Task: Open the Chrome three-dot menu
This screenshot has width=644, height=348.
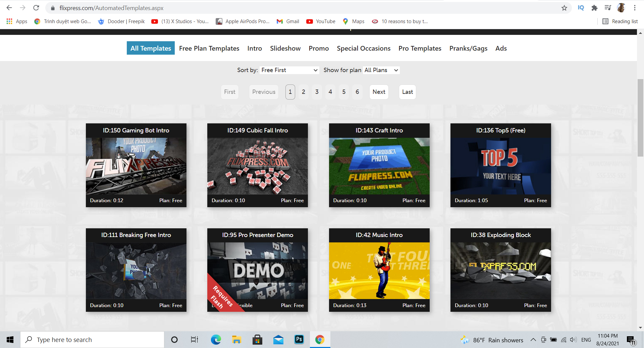Action: [635, 8]
